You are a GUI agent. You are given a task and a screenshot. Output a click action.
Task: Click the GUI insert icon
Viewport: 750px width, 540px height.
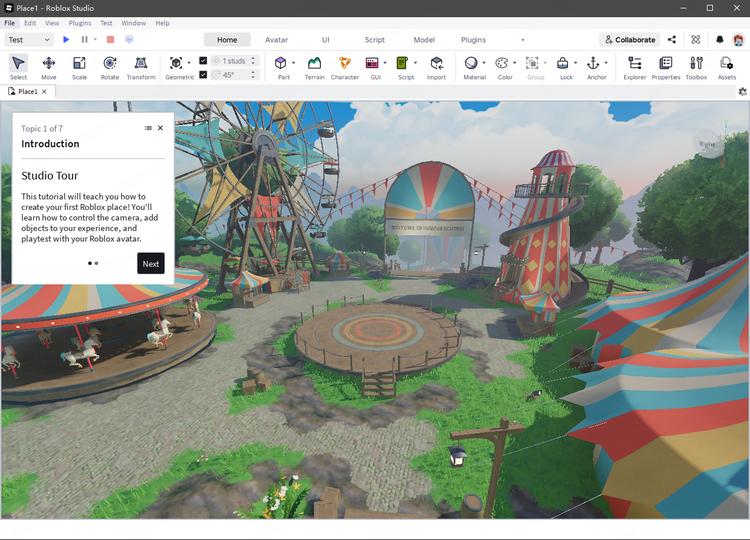(372, 63)
